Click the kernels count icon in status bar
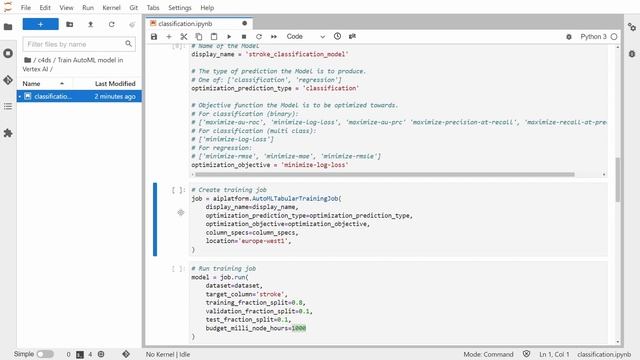 (x=101, y=354)
